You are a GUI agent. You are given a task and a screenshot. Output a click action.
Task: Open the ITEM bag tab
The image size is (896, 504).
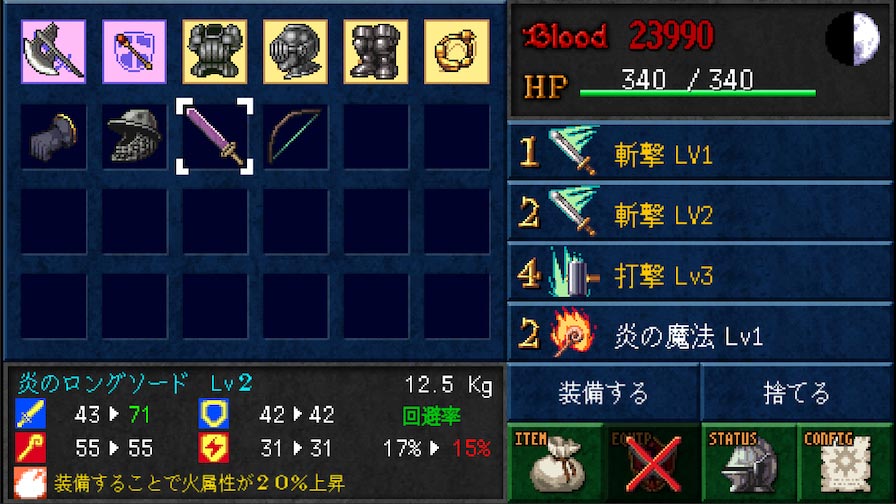(x=555, y=463)
